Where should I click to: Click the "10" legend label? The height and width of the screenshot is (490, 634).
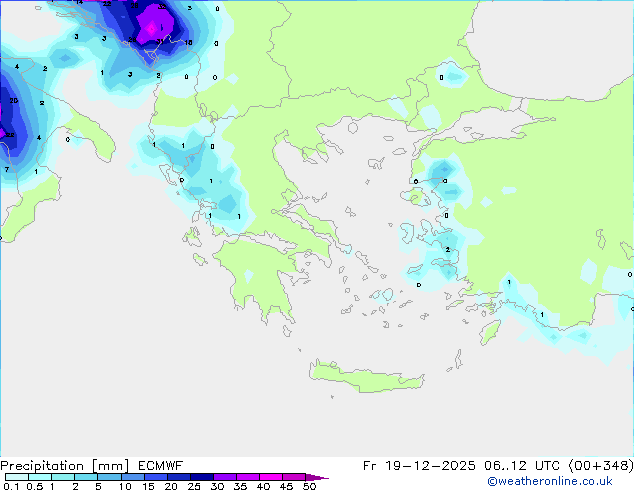point(125,486)
